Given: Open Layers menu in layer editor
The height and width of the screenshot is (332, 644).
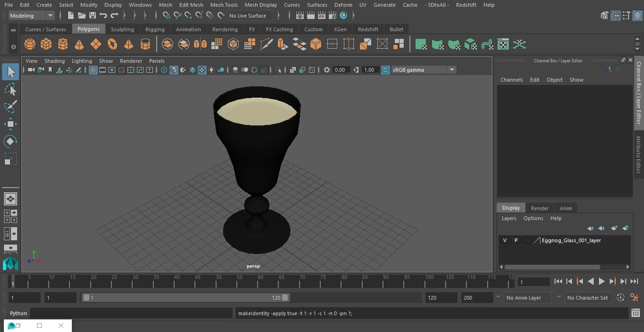Looking at the screenshot, I should click(x=509, y=218).
